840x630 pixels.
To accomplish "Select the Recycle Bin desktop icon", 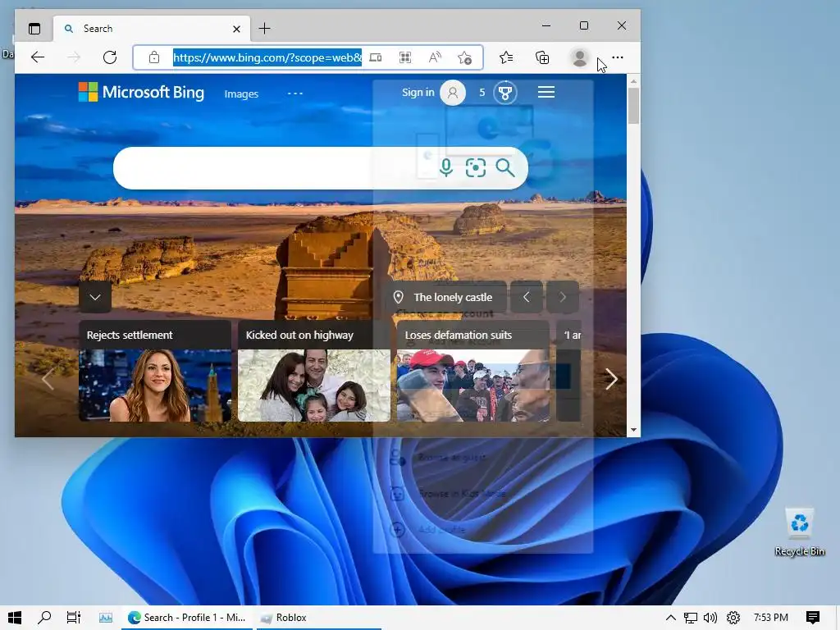I will [x=799, y=532].
